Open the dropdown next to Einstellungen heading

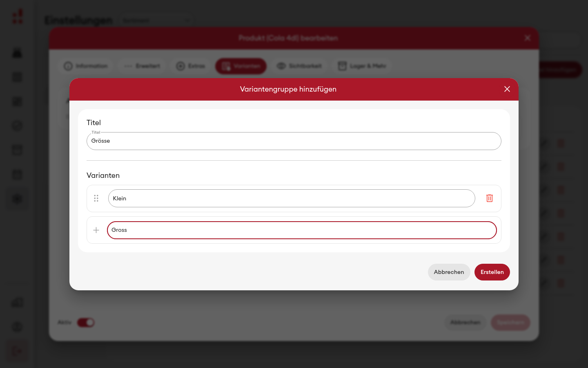tap(156, 20)
